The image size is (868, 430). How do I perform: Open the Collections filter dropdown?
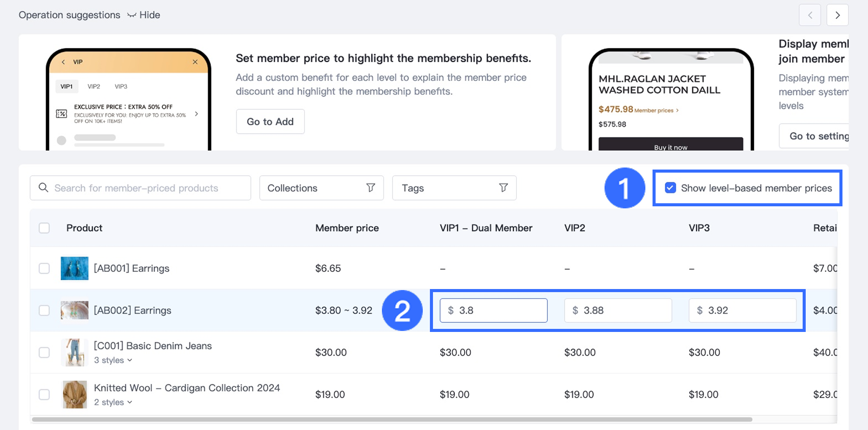[x=321, y=188]
